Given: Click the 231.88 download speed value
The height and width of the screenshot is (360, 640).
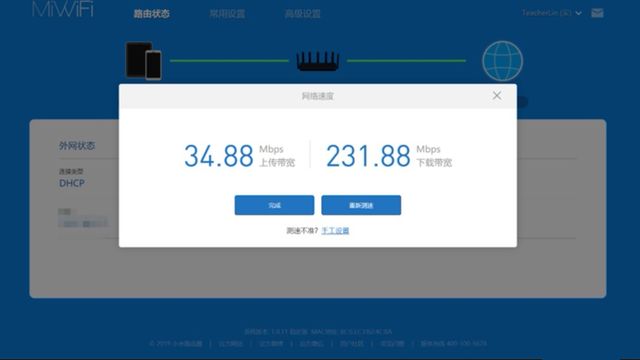Looking at the screenshot, I should click(x=368, y=156).
